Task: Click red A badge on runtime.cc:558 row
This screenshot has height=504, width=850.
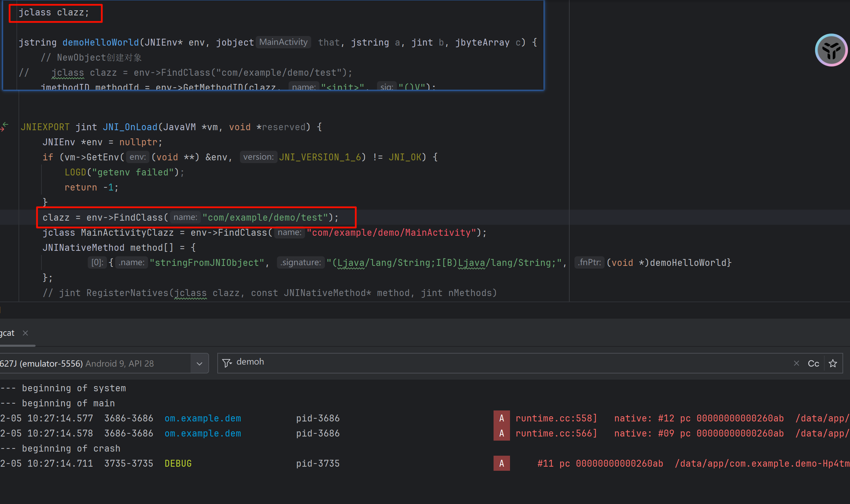Action: (x=501, y=418)
